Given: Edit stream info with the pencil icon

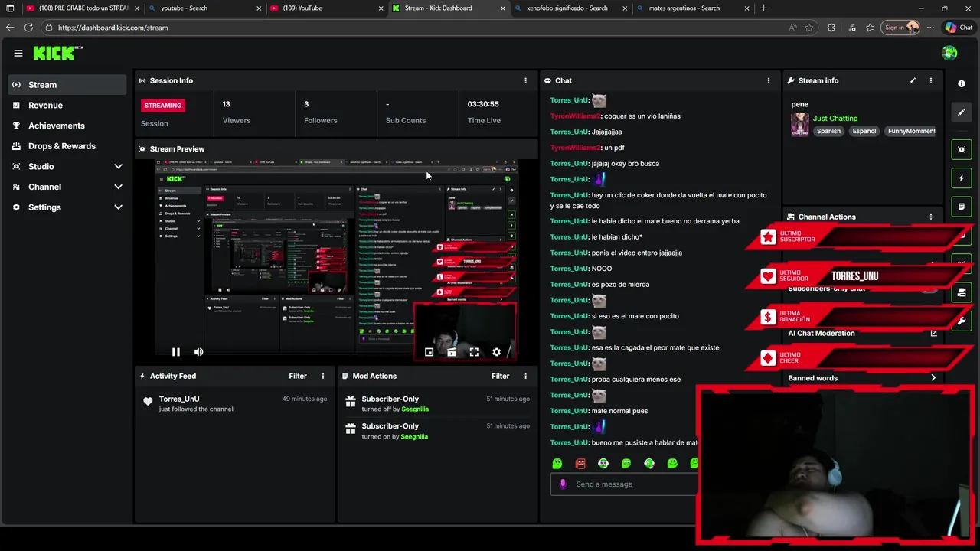Looking at the screenshot, I should 913,80.
